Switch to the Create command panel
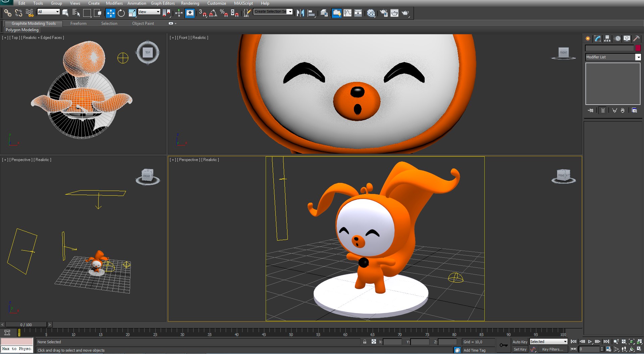Viewport: 644px width, 354px height. point(588,39)
